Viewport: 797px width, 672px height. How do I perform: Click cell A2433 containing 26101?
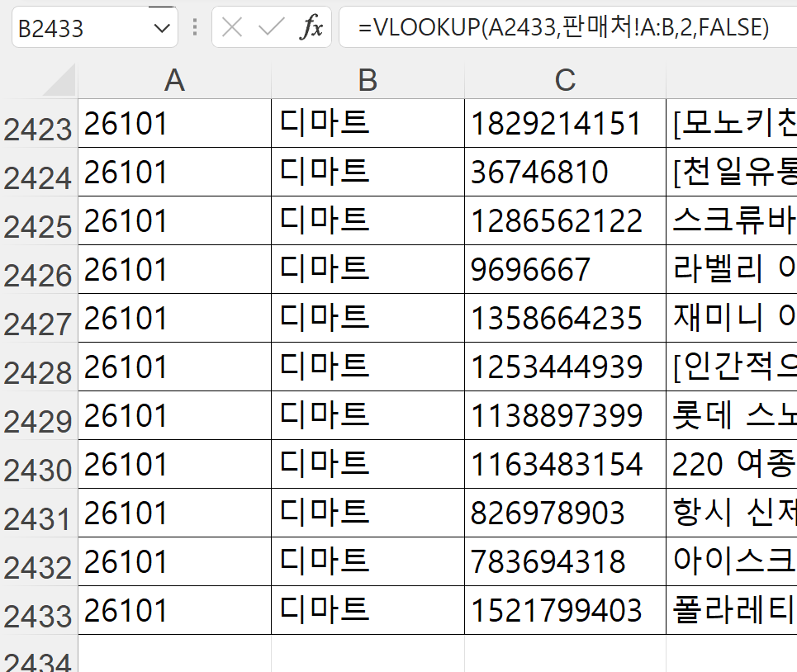pos(174,611)
